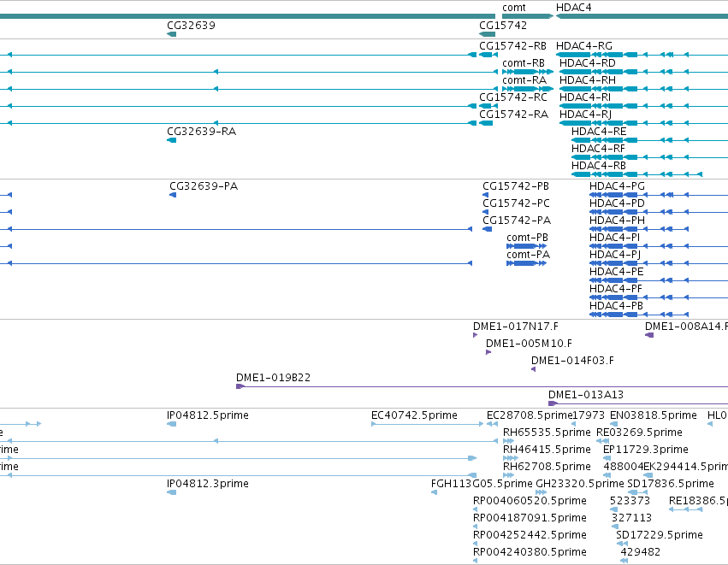Select protein CG15742-PC
Screen dimensions: 728x565
click(516, 203)
